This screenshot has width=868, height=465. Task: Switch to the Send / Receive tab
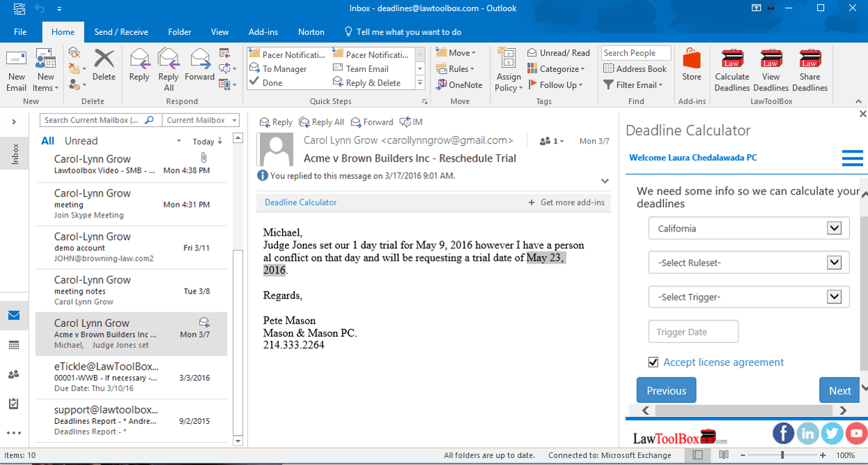point(121,32)
